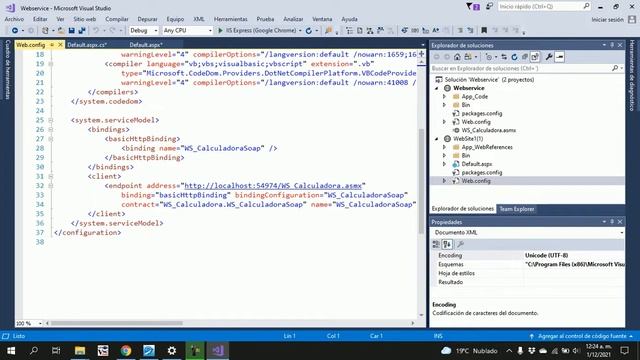The height and width of the screenshot is (360, 640).
Task: Open the Depurar menu
Action: click(147, 19)
